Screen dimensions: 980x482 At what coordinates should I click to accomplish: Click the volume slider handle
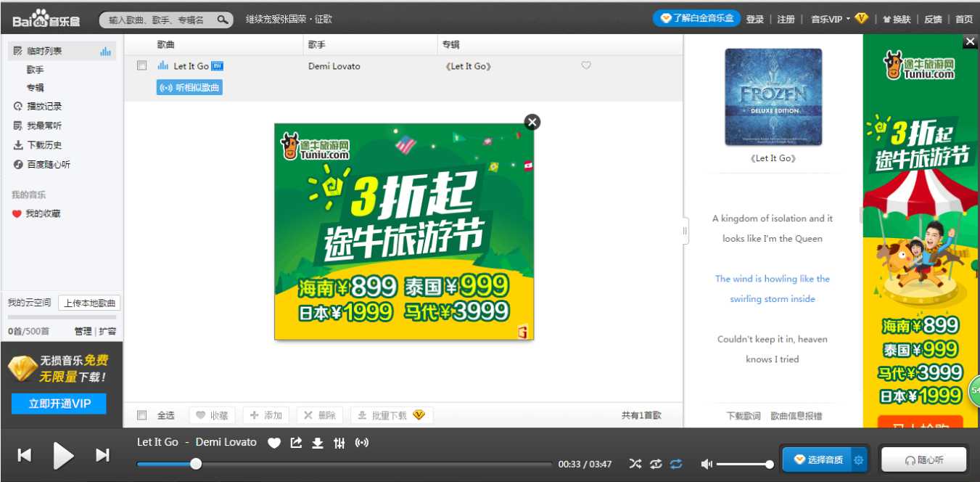770,464
